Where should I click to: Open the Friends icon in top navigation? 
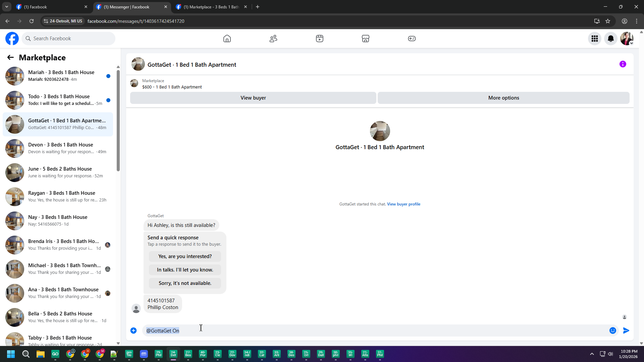point(273,39)
